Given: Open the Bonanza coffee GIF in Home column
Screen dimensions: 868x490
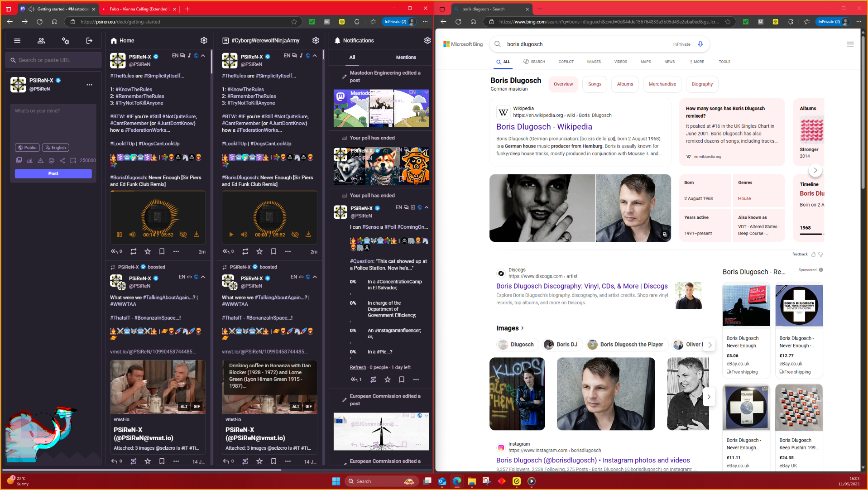Looking at the screenshot, I should (158, 387).
